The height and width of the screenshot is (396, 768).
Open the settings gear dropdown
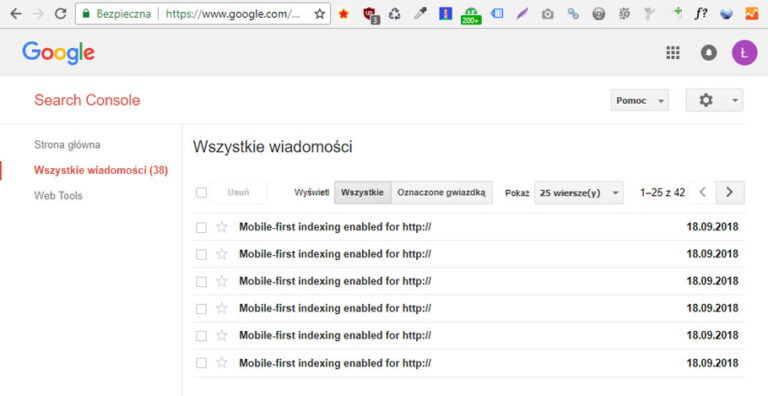[714, 100]
